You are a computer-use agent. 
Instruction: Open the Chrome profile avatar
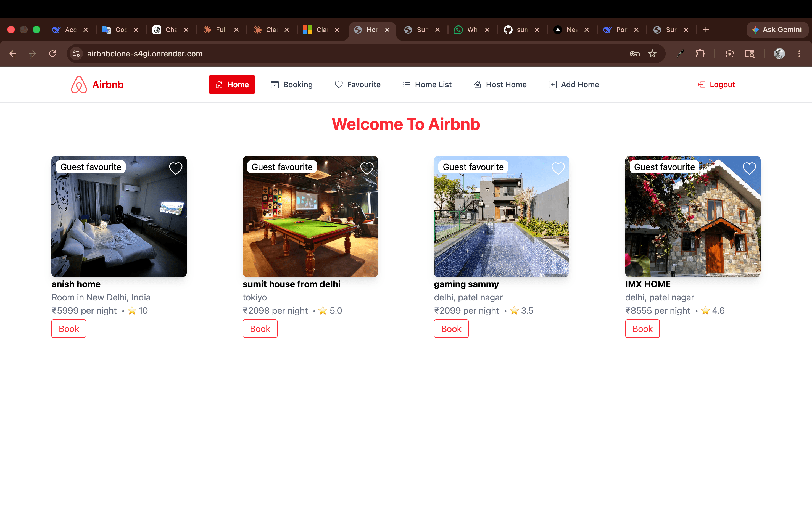[x=779, y=54]
